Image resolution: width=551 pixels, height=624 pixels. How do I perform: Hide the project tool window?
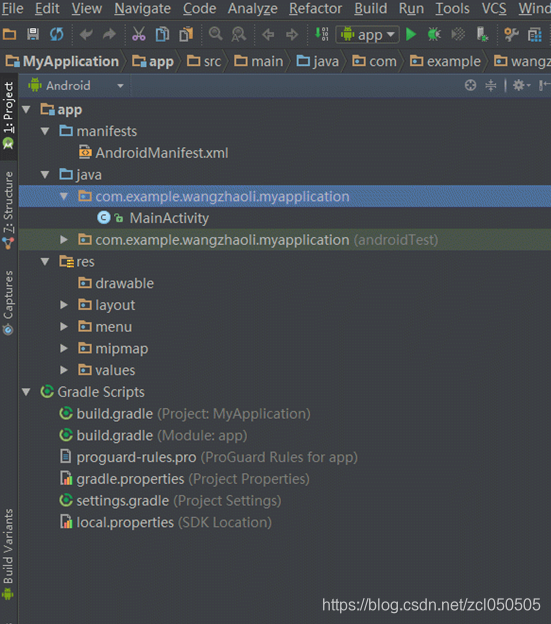coord(545,85)
